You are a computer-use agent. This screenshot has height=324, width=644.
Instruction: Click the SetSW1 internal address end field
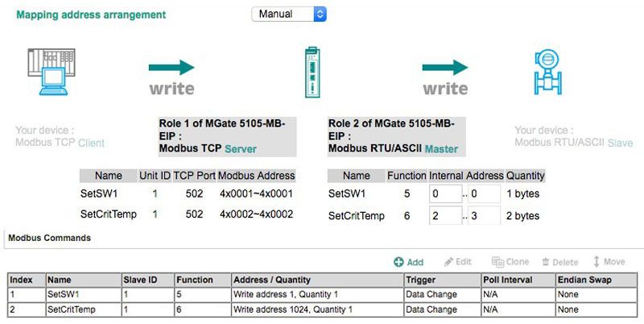[484, 193]
